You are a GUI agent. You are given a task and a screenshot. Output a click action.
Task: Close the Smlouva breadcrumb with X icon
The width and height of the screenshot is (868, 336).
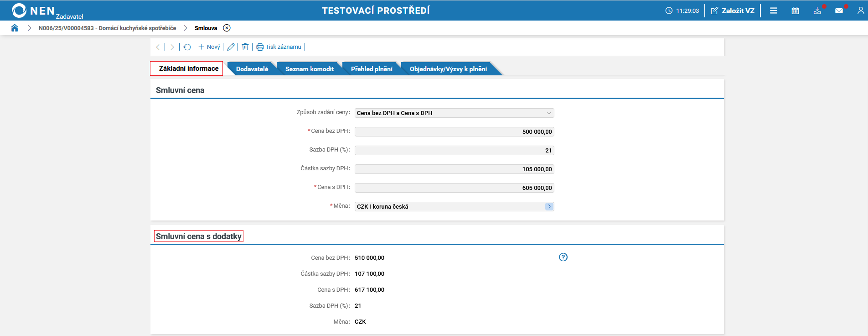227,28
